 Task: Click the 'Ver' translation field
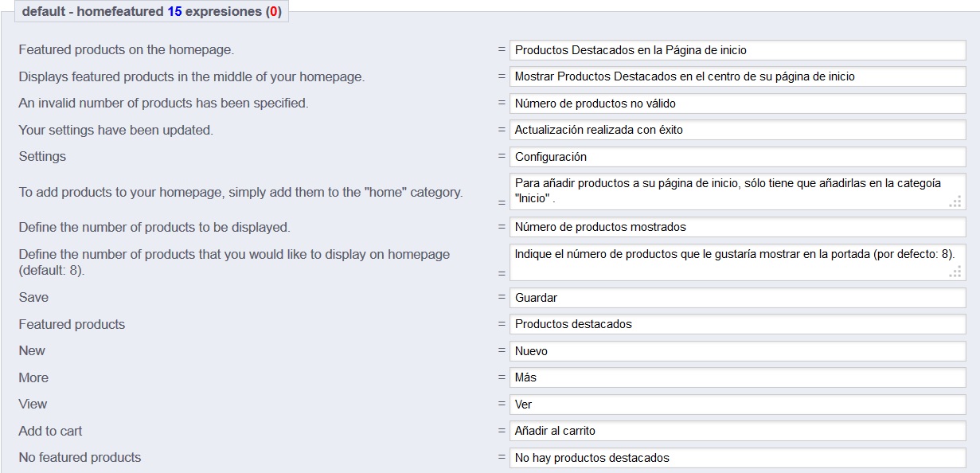click(x=737, y=405)
